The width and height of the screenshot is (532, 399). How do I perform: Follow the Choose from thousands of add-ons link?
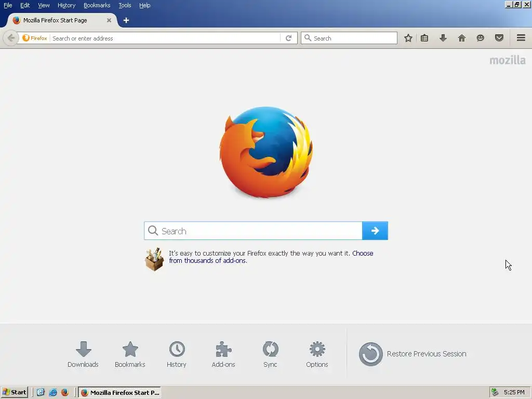click(x=271, y=257)
